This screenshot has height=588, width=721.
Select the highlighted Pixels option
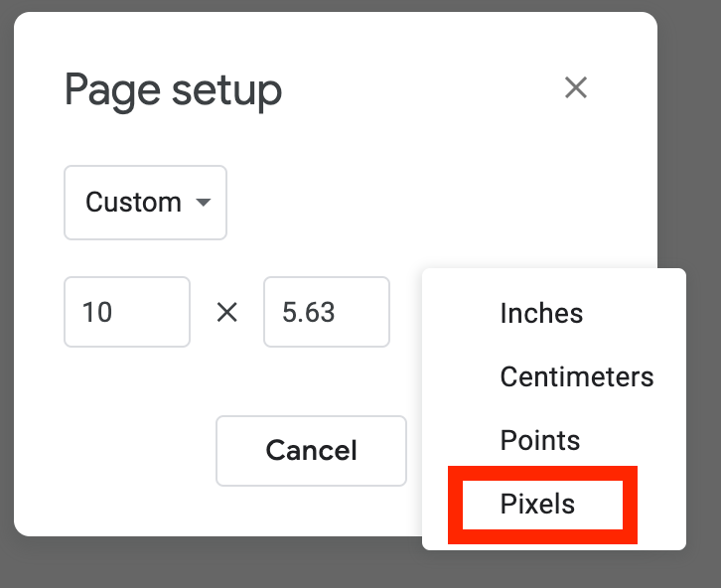point(537,505)
